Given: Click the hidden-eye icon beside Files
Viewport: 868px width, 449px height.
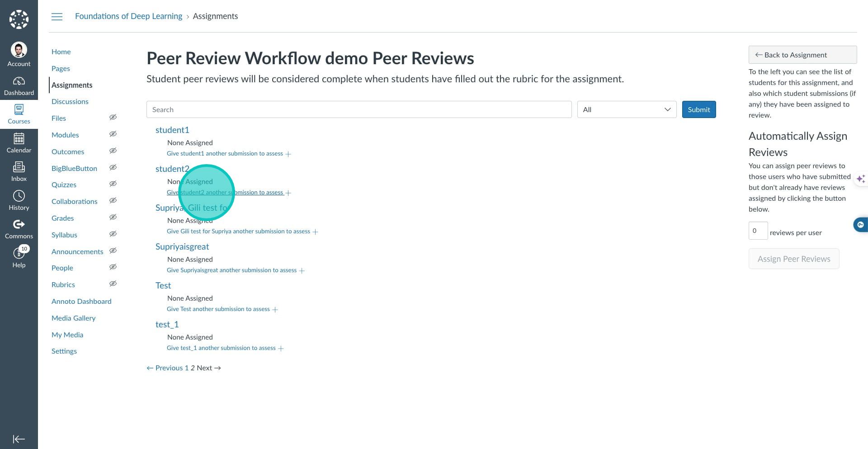Looking at the screenshot, I should point(113,118).
